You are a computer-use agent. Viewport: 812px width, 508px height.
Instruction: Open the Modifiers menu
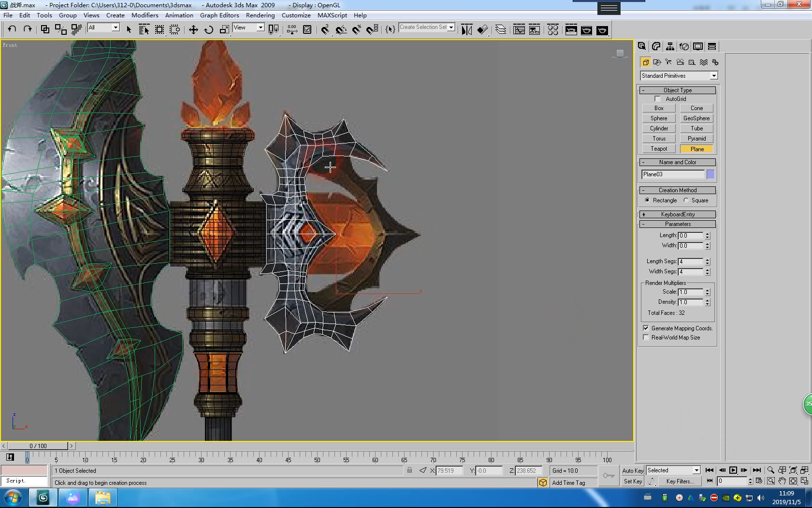point(145,15)
